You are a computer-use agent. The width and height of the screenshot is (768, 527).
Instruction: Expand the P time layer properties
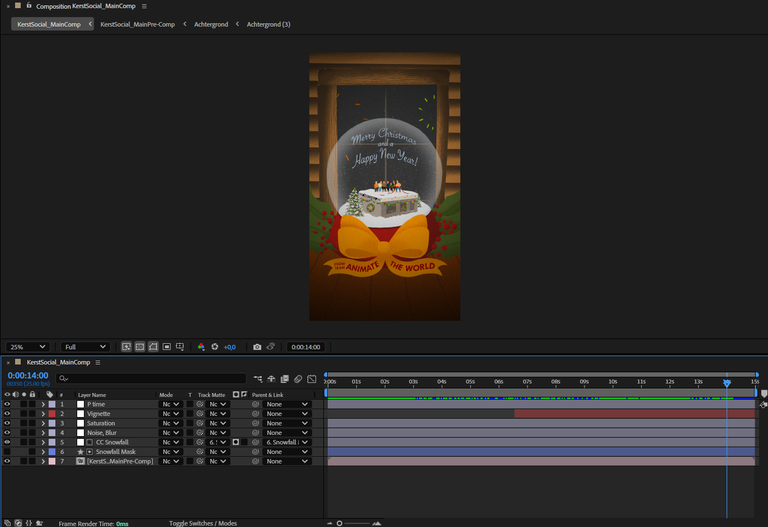click(42, 404)
